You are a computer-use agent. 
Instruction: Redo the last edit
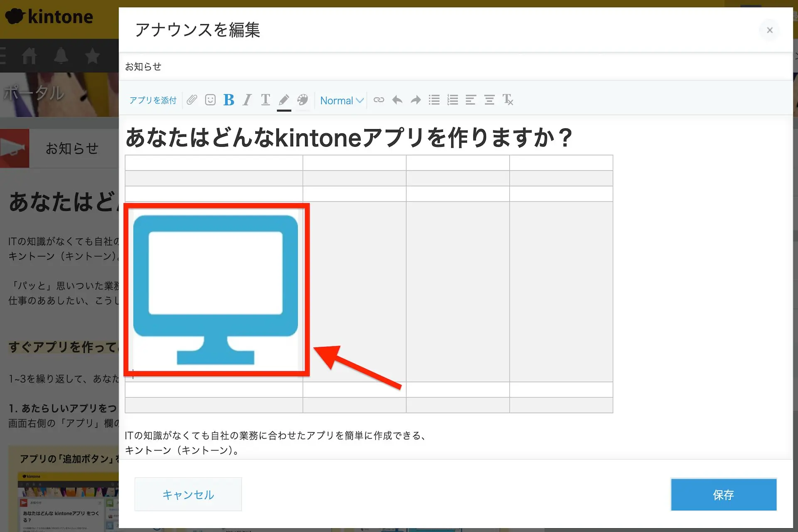[416, 100]
